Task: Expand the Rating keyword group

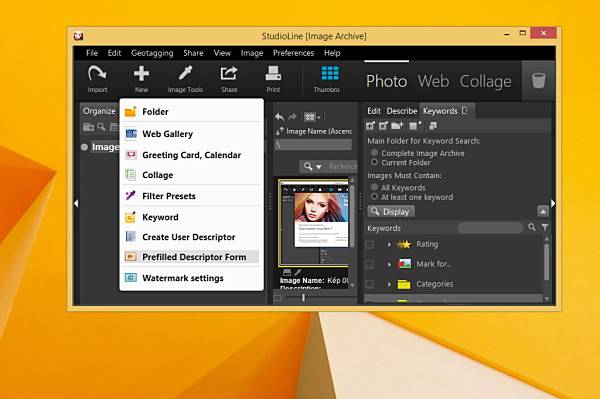Action: click(389, 244)
